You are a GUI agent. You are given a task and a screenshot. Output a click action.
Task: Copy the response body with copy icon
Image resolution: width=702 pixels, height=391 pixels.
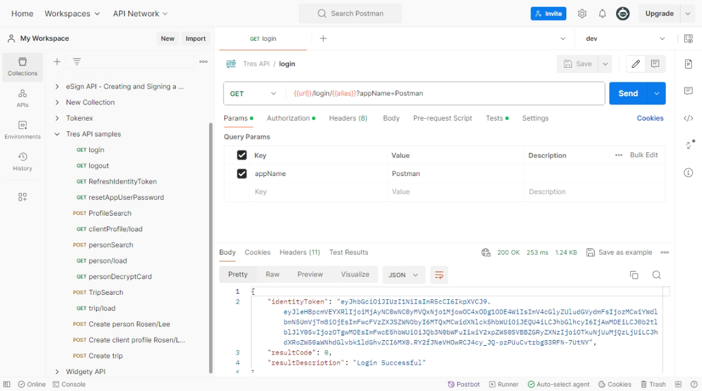634,275
